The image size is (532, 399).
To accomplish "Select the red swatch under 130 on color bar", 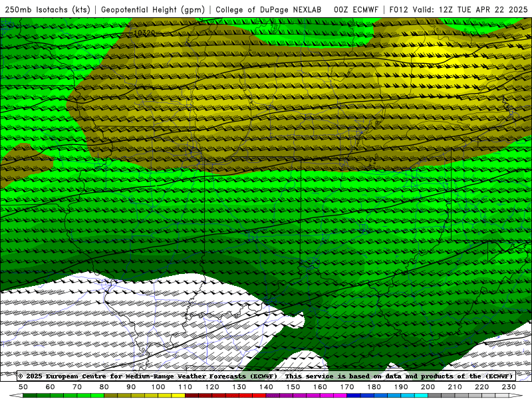I will pyautogui.click(x=245, y=396).
